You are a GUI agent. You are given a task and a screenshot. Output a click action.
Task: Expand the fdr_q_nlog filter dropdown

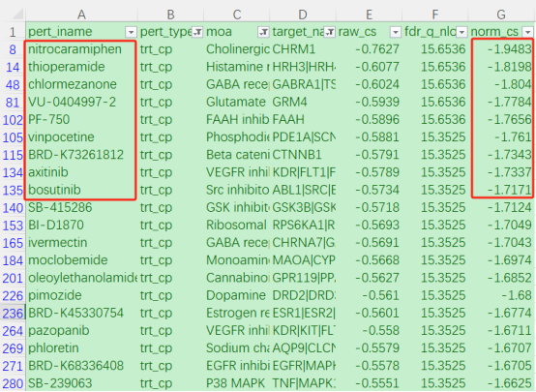[462, 32]
